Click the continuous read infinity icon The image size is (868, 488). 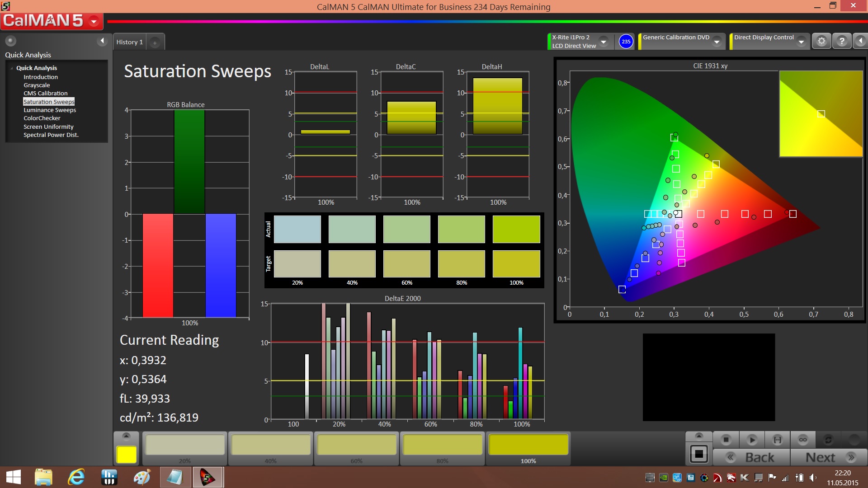tap(803, 439)
